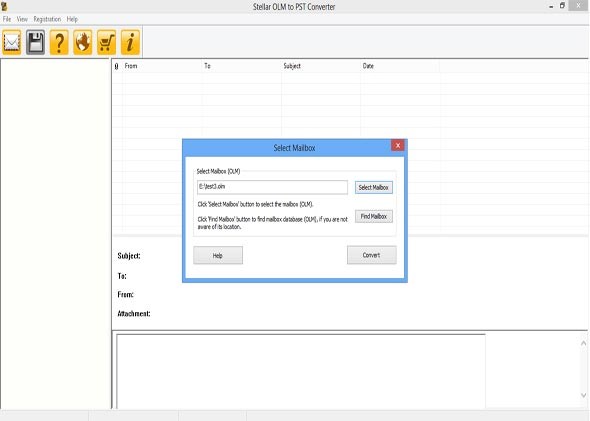Click the globe update toolbar icon
Image resolution: width=590 pixels, height=421 pixels.
pyautogui.click(x=83, y=42)
